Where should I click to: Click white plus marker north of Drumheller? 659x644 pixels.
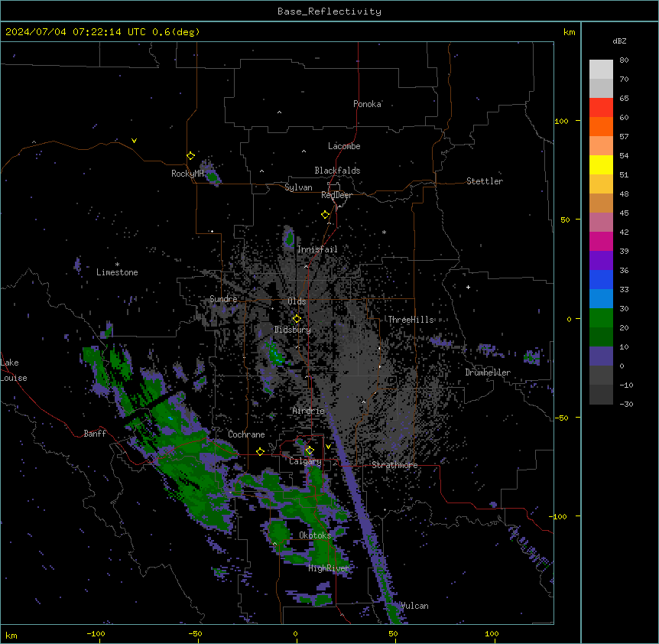[x=468, y=287]
